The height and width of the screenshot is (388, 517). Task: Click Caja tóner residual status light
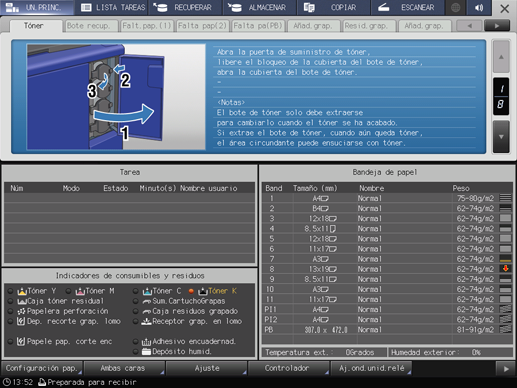tap(10, 301)
